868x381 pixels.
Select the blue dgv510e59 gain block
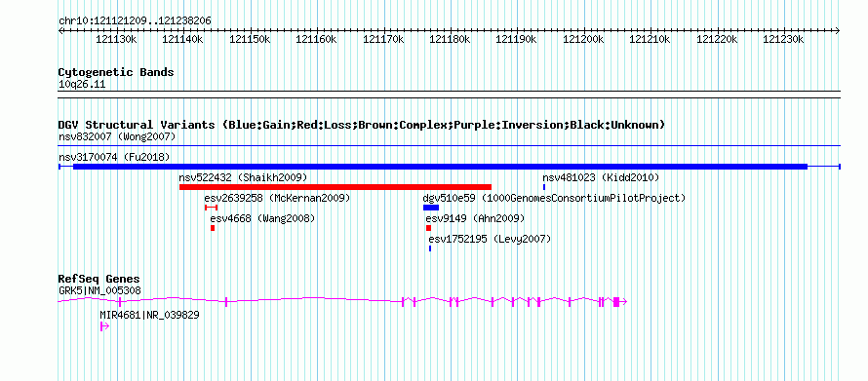click(x=431, y=208)
